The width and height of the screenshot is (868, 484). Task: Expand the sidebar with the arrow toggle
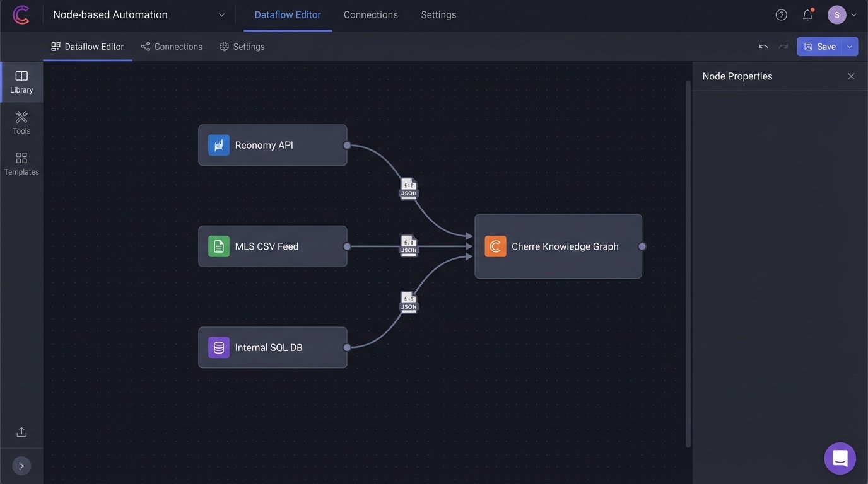(x=20, y=465)
